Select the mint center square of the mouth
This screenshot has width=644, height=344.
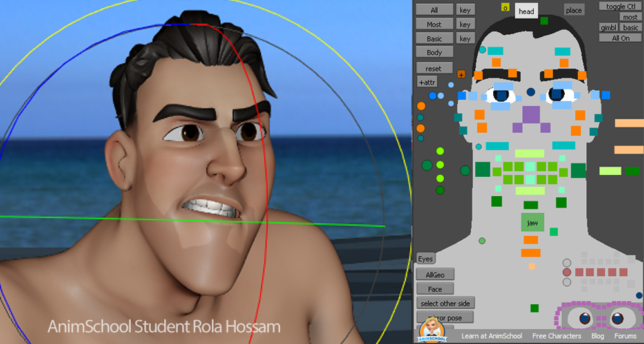[530, 166]
